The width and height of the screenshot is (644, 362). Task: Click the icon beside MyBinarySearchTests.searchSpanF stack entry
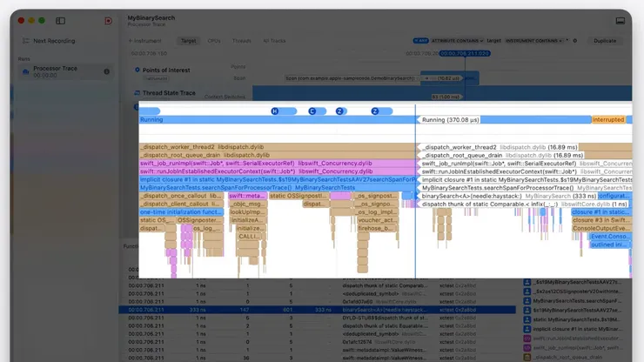click(x=527, y=301)
